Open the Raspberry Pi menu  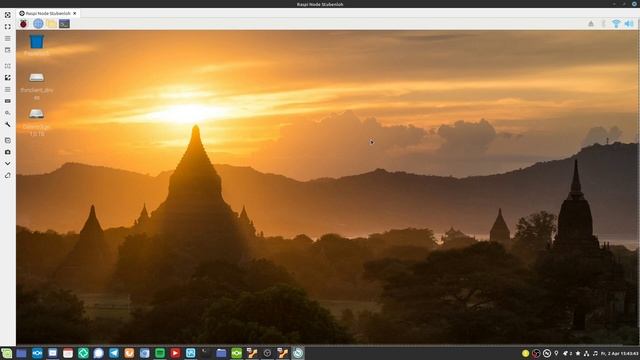(23, 24)
